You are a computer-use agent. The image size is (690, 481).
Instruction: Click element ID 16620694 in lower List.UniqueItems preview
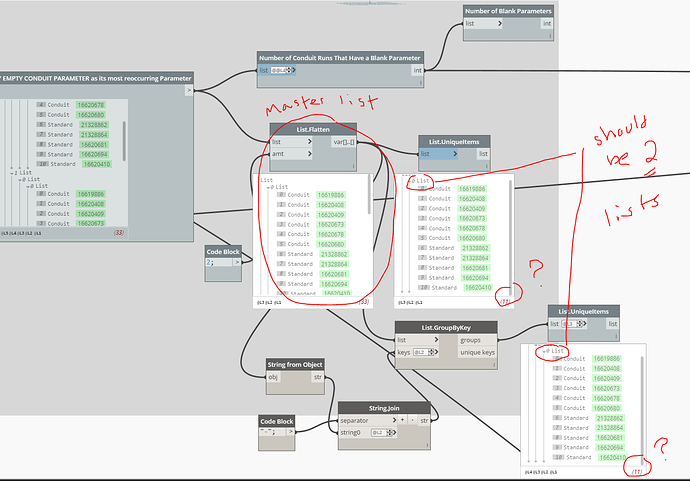click(x=609, y=448)
